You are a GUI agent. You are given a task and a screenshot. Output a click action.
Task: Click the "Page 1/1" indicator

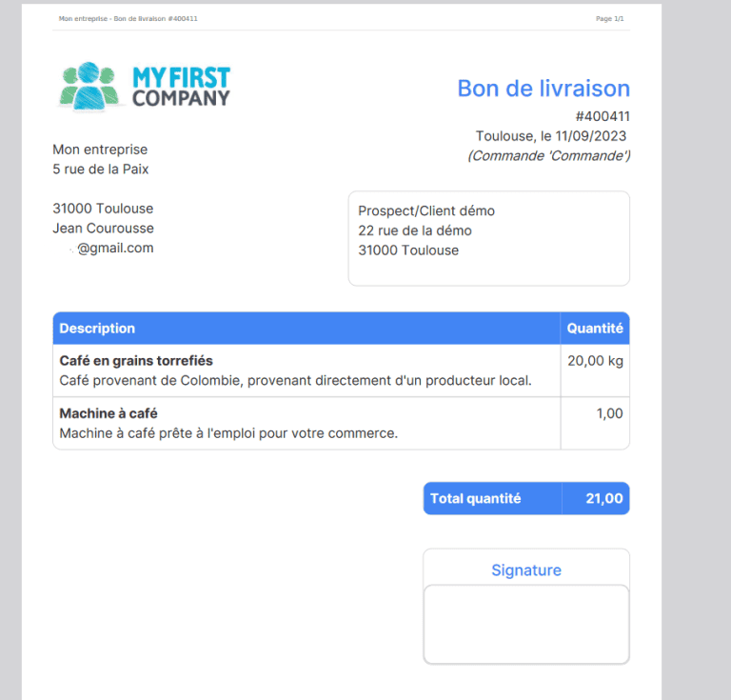609,19
